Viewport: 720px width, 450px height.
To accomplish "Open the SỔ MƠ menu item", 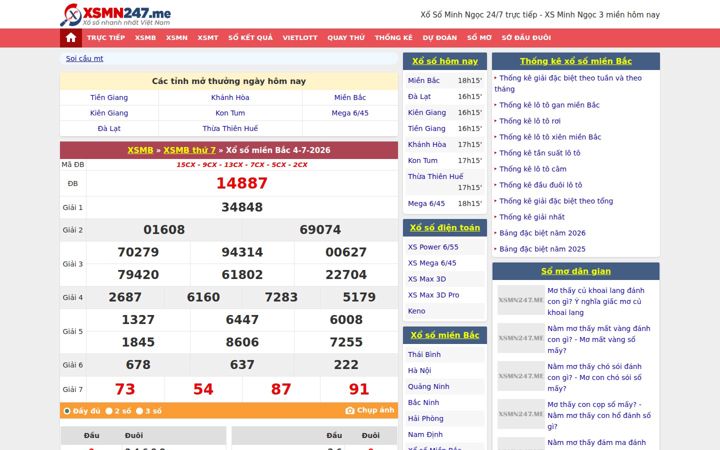I will pos(479,38).
